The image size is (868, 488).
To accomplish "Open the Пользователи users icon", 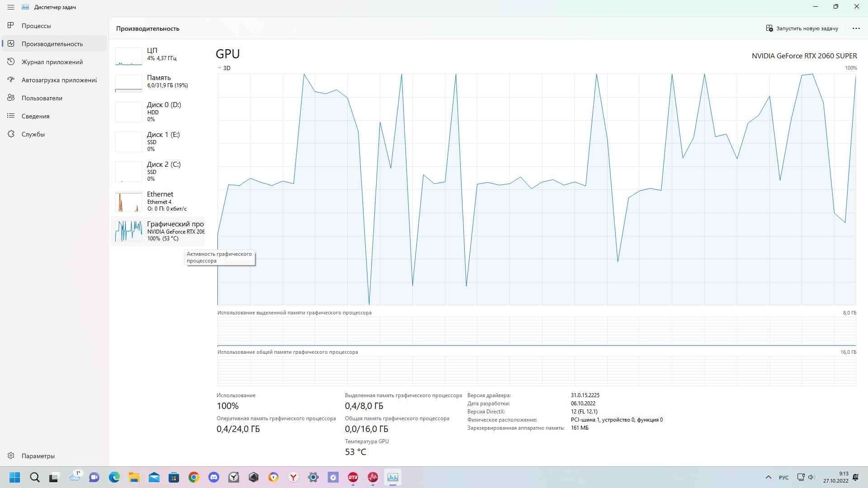I will pyautogui.click(x=11, y=98).
